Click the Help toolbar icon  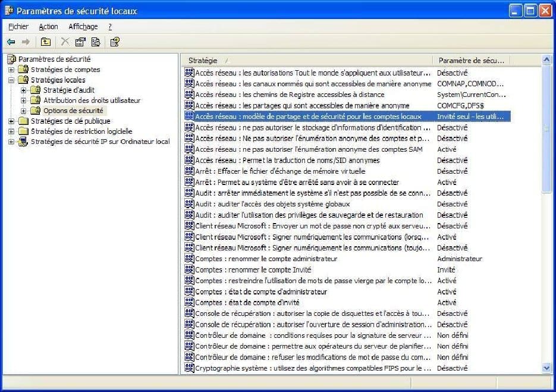114,42
